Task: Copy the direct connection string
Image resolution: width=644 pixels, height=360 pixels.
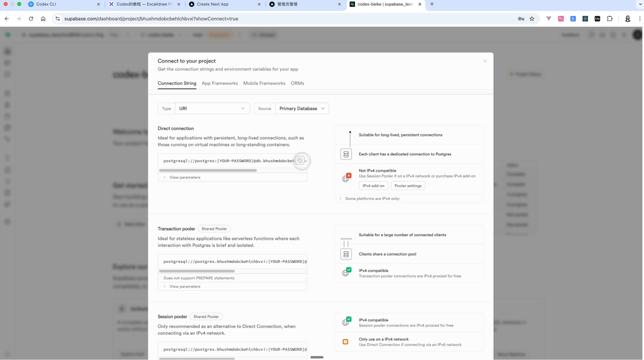Action: 300,161
